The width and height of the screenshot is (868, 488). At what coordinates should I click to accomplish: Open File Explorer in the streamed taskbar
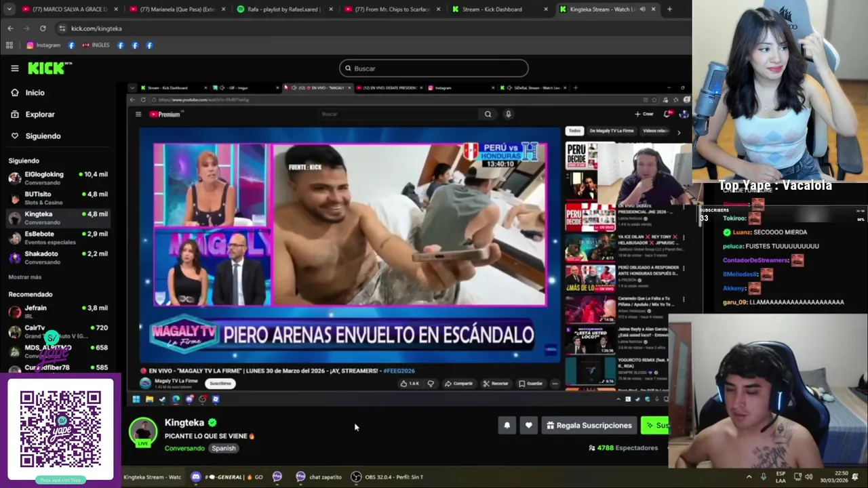click(149, 399)
